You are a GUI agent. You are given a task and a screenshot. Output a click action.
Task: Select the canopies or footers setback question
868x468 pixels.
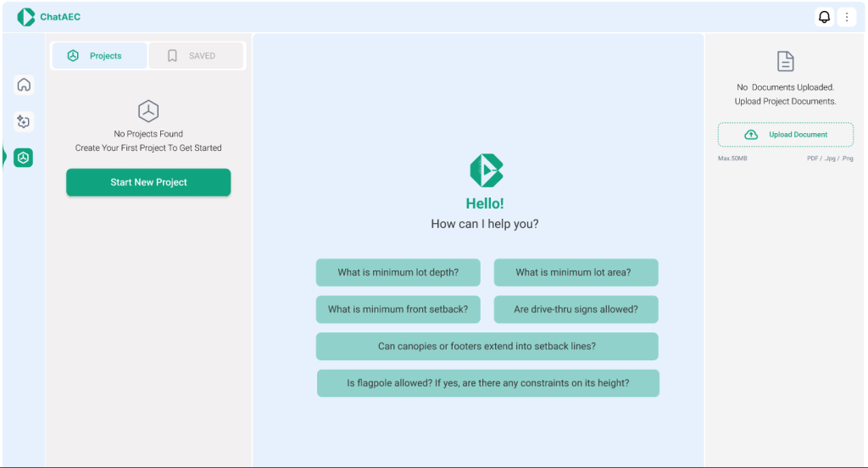click(487, 346)
